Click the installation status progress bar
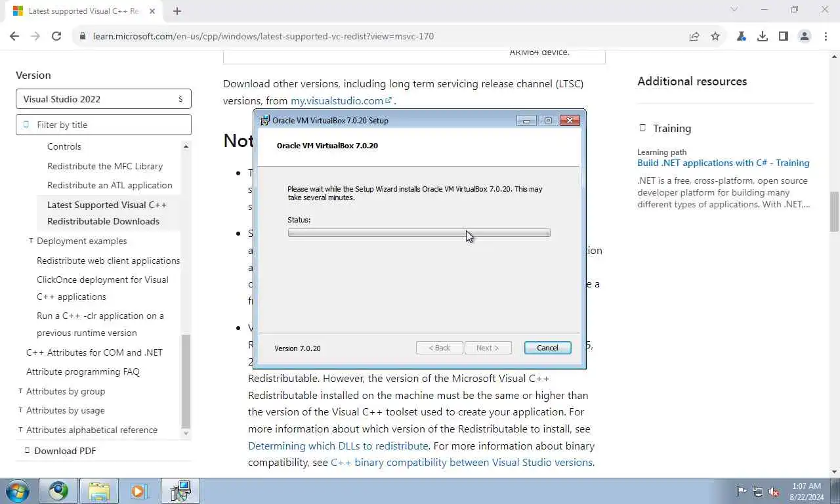Viewport: 840px width, 504px height. click(x=419, y=233)
